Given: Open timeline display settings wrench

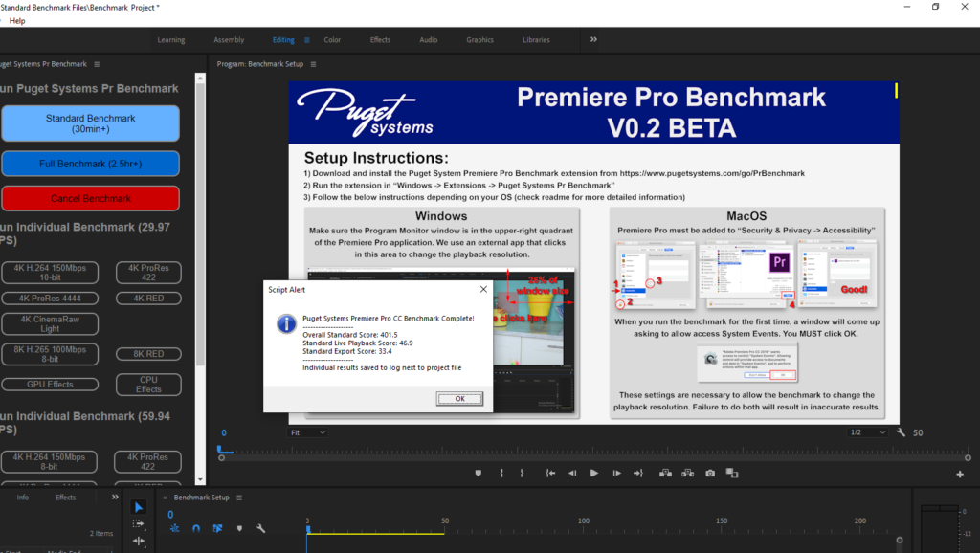Looking at the screenshot, I should (260, 529).
